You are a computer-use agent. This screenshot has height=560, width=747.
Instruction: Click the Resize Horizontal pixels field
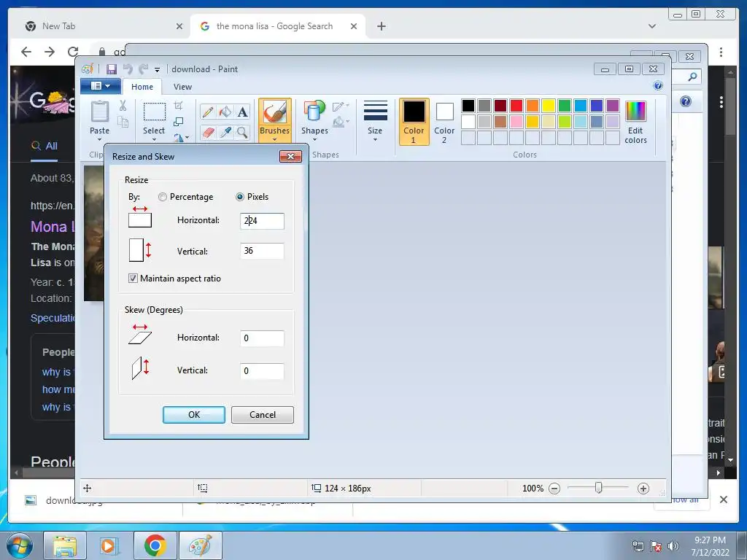pyautogui.click(x=262, y=221)
